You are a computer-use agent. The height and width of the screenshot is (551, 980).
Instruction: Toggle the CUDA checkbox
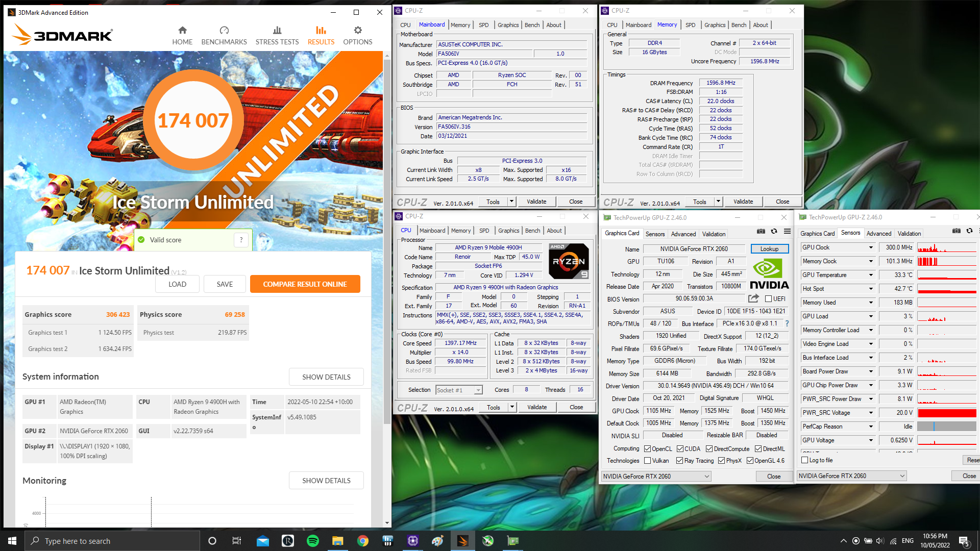point(680,449)
